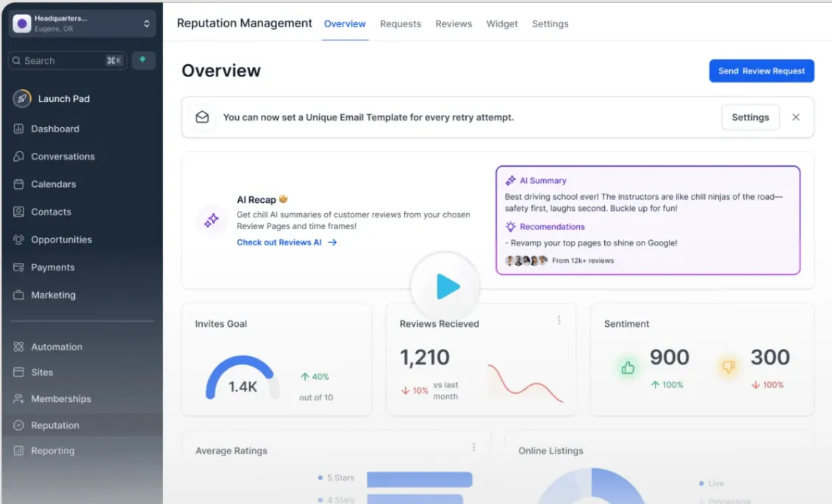The width and height of the screenshot is (832, 504).
Task: Open the Launch Pad rocket icon
Action: (22, 98)
